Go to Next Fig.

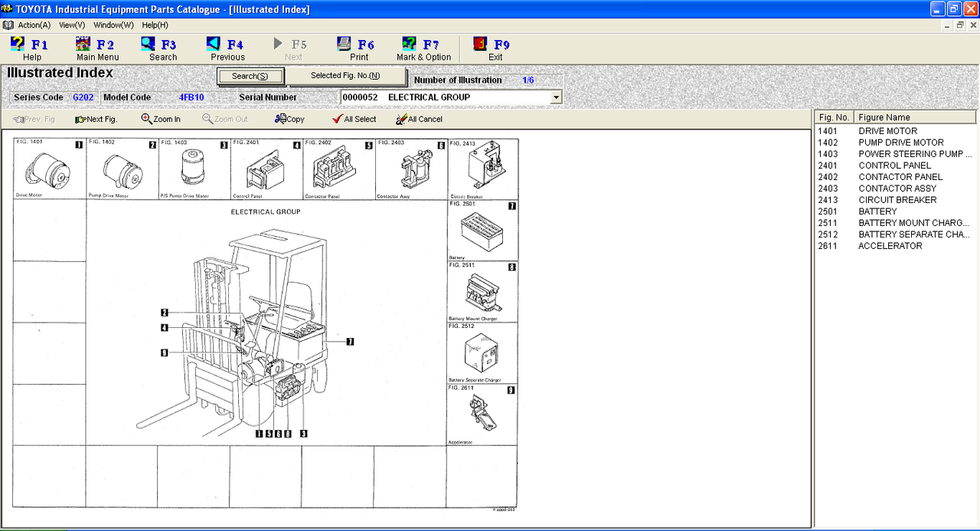(x=96, y=120)
